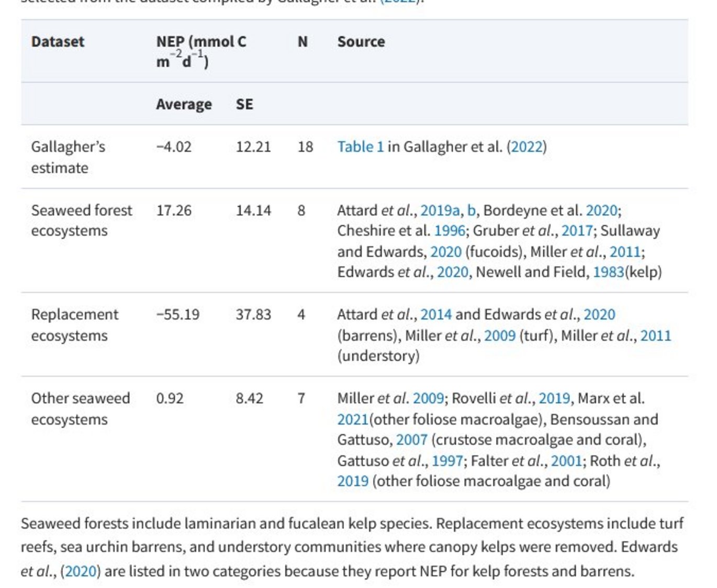Click the 'b' citation after 2019a
The height and width of the screenshot is (588, 717).
point(471,210)
